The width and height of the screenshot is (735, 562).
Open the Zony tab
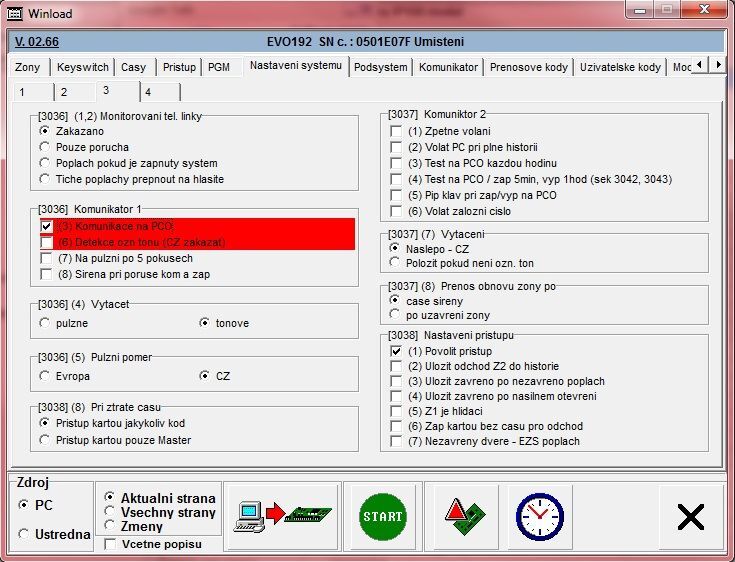(28, 67)
